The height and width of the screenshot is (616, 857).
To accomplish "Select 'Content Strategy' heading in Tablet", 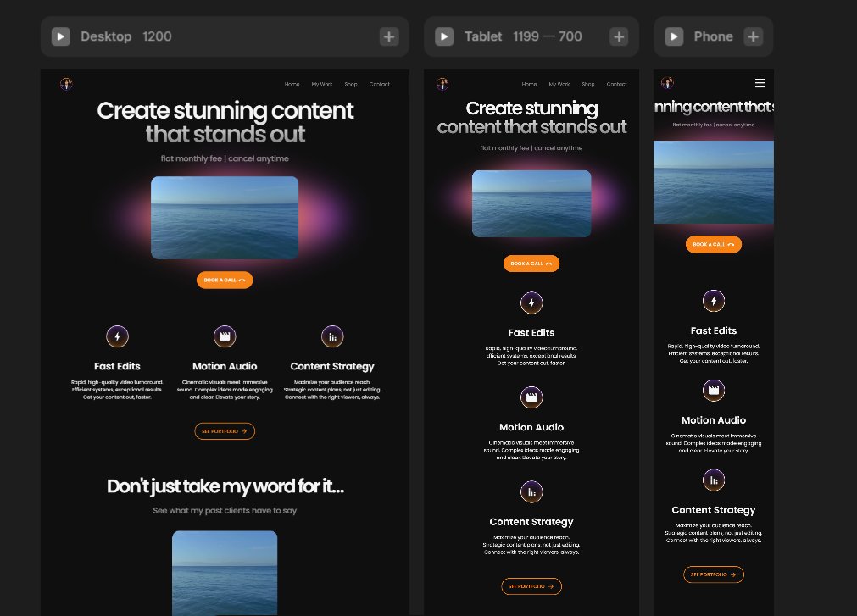I will [x=531, y=522].
